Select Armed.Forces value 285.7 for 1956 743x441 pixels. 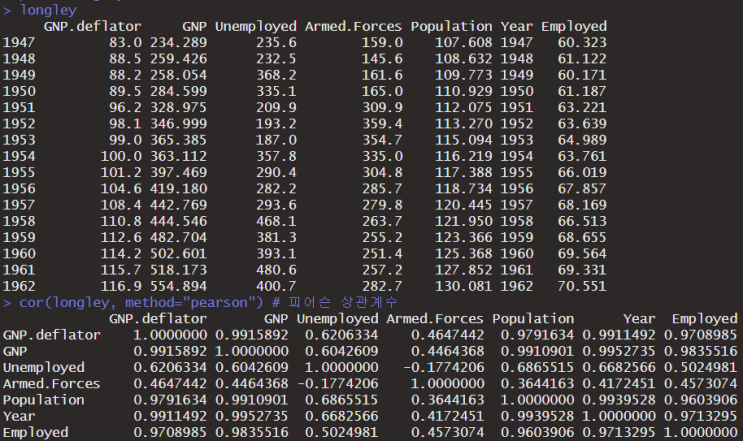coord(382,189)
